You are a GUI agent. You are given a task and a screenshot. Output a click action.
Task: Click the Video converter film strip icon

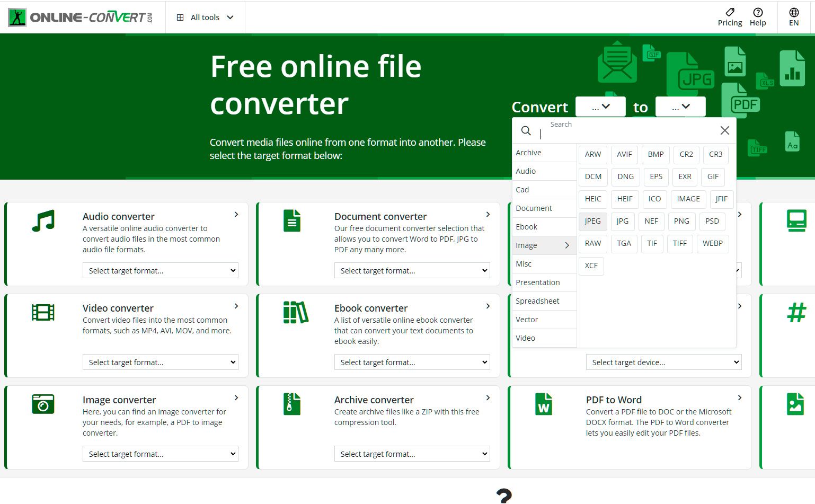pos(43,312)
